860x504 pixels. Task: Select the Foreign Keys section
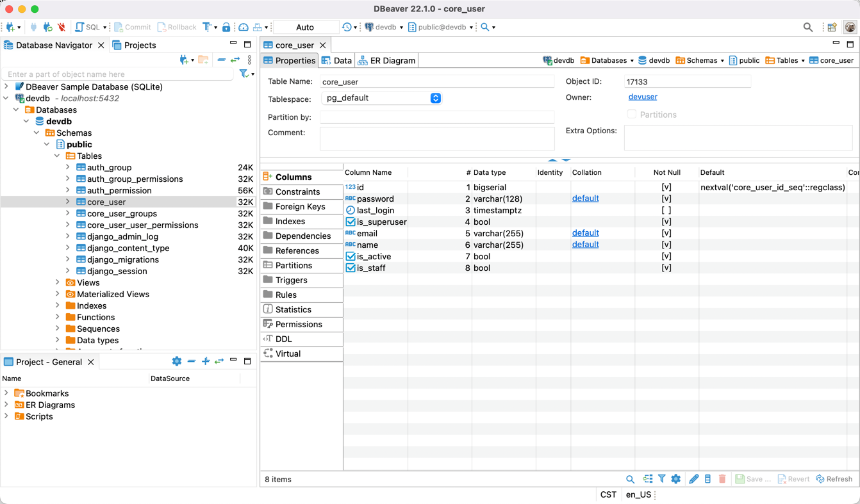[301, 206]
